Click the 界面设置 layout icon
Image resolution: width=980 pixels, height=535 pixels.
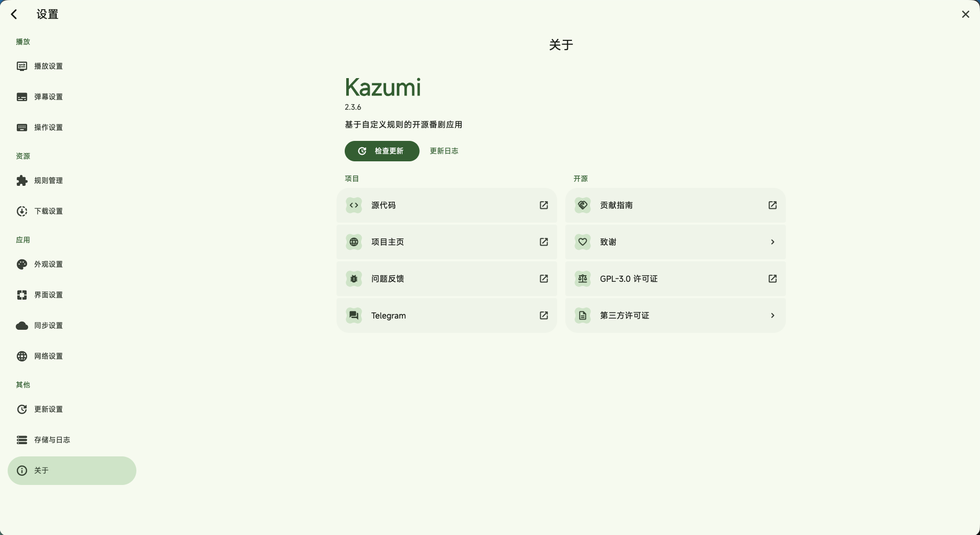coord(22,295)
